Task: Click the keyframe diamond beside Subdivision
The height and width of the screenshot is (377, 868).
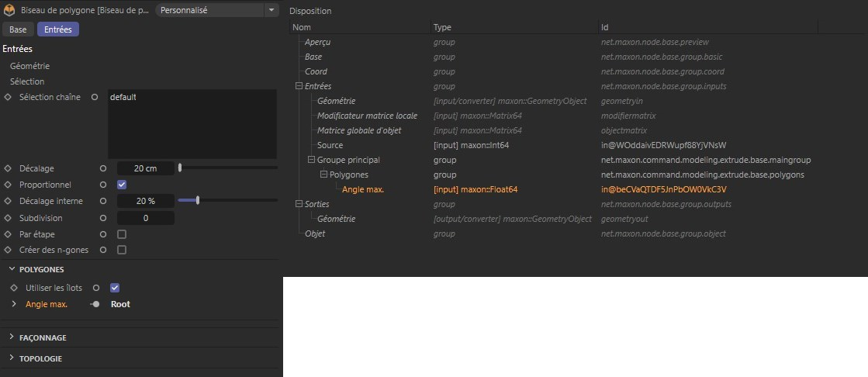Action: point(8,218)
